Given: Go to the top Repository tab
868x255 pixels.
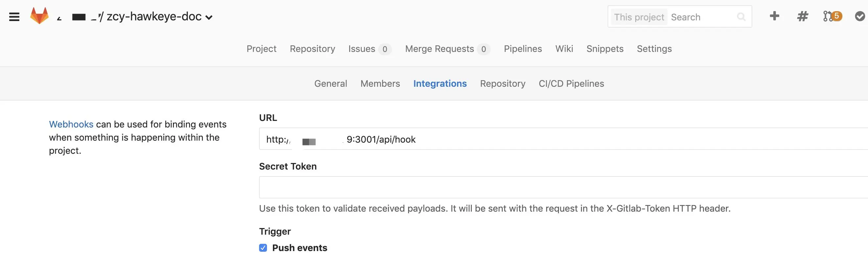Looking at the screenshot, I should (x=312, y=49).
